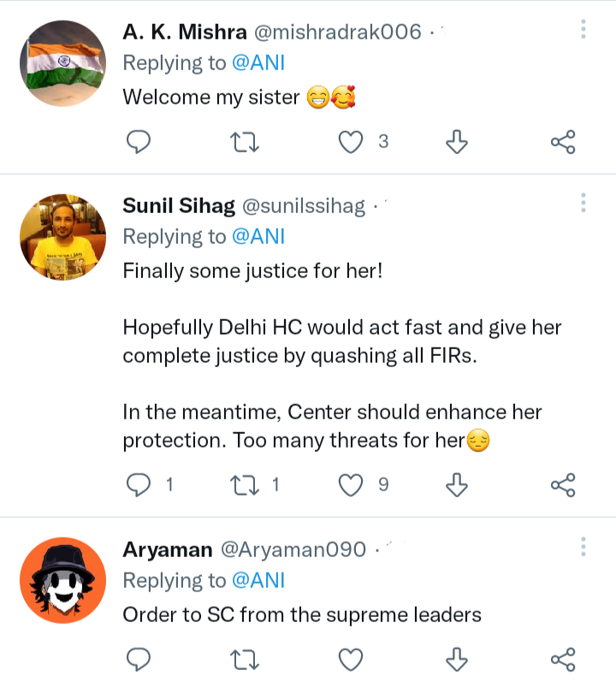The image size is (616, 688).
Task: Retweet Sunil Sihag's tweet
Action: [244, 485]
